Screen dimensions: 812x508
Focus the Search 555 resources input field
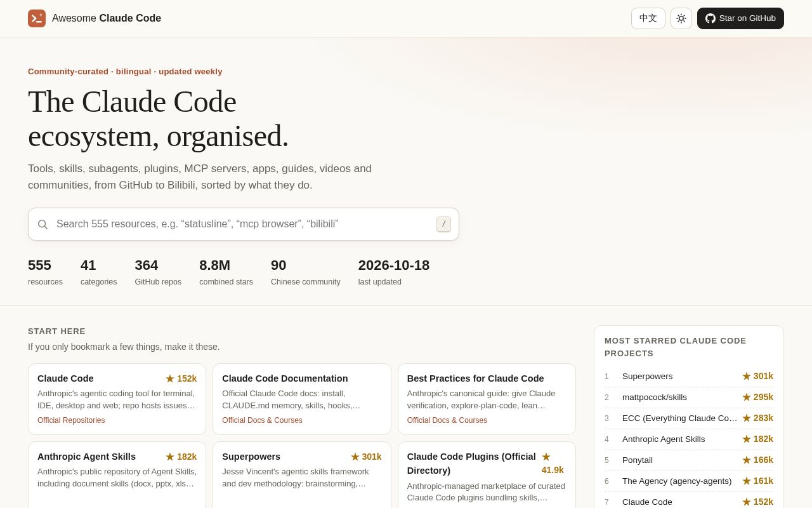pyautogui.click(x=244, y=224)
